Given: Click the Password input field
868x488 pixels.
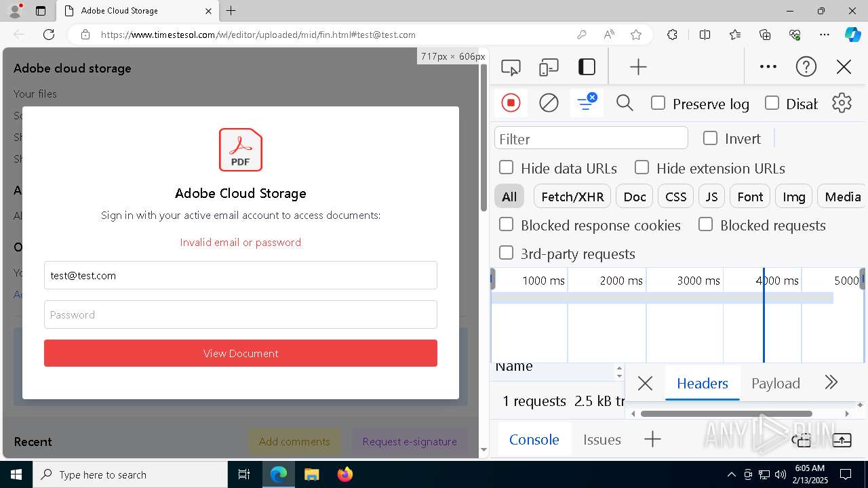Looking at the screenshot, I should pyautogui.click(x=241, y=314).
